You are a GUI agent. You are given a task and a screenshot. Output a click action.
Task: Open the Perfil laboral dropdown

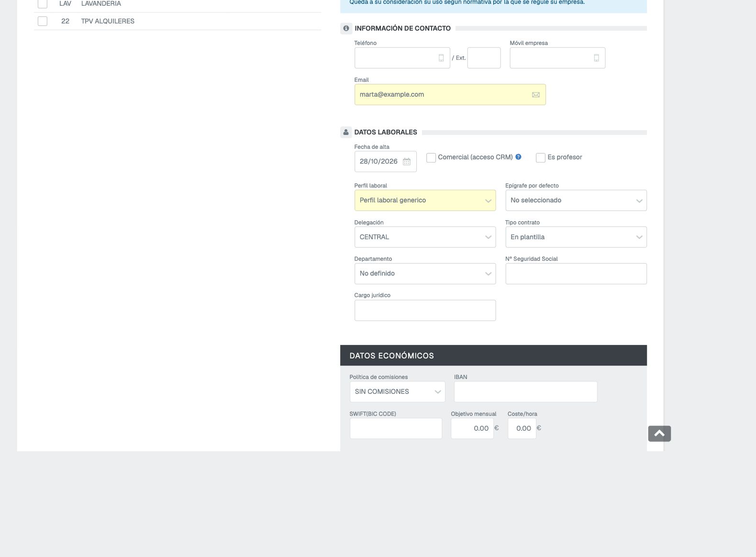pyautogui.click(x=425, y=201)
